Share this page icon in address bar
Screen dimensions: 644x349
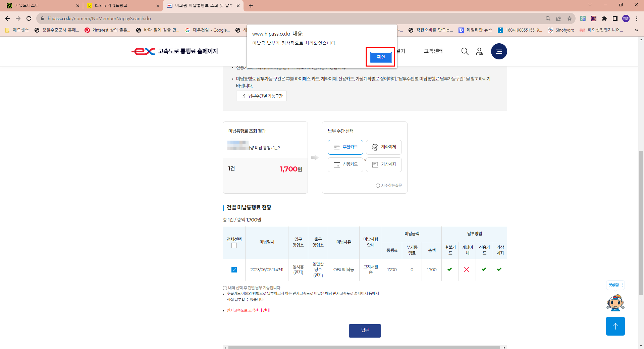559,18
